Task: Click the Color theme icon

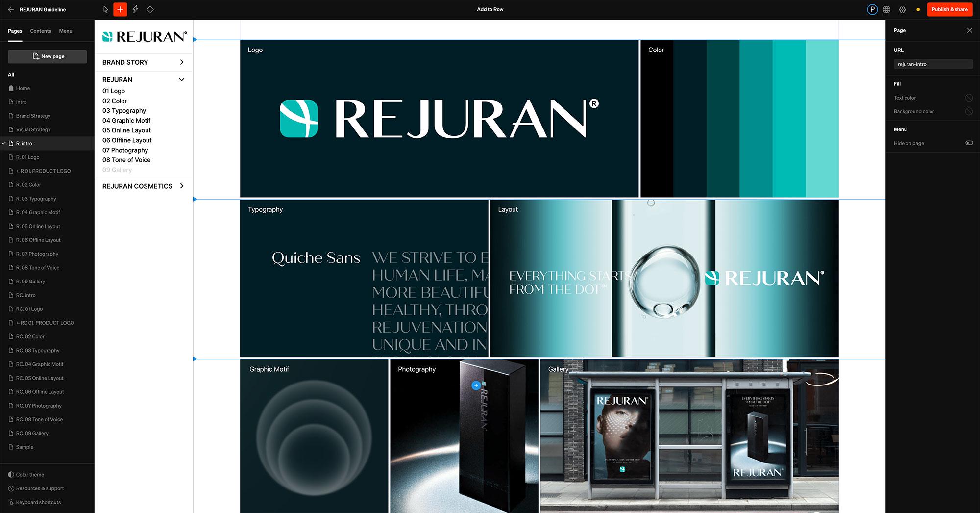Action: coord(11,475)
